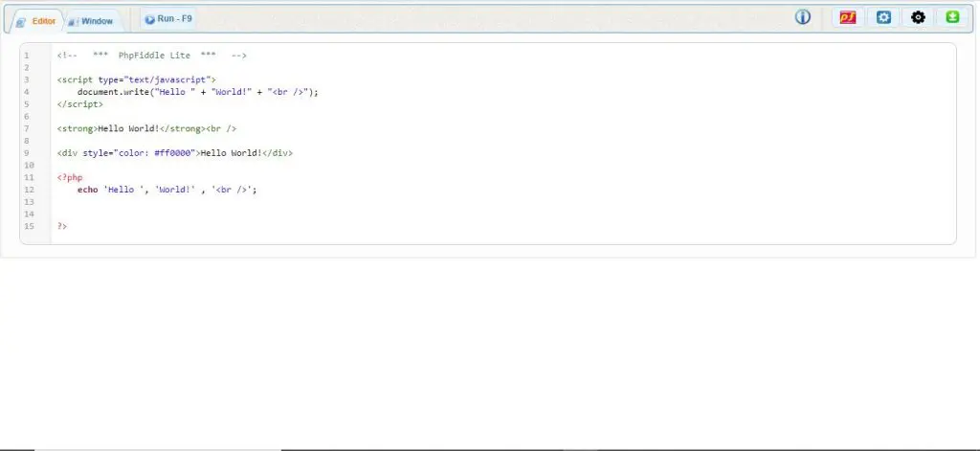
Task: Click the closing ?> PHP tag
Action: [x=62, y=226]
